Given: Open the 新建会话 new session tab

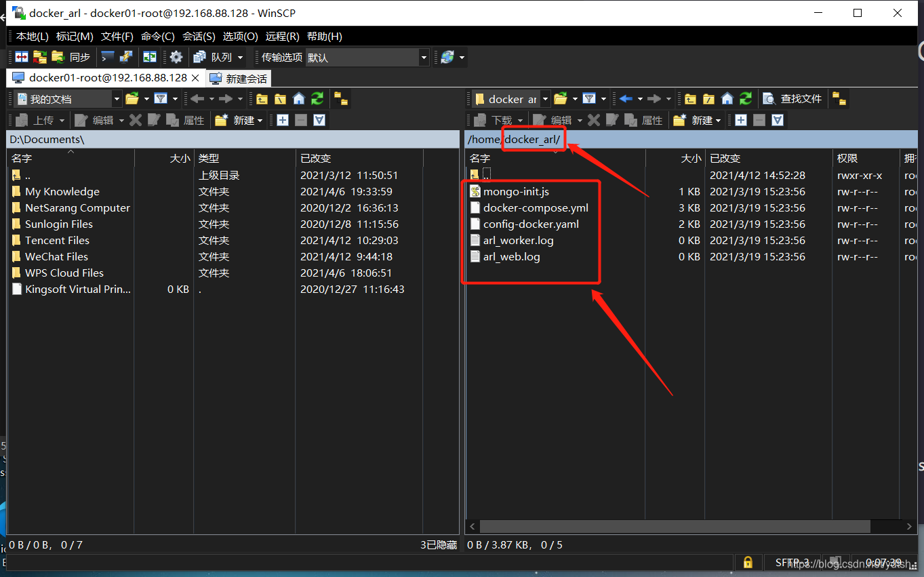Looking at the screenshot, I should click(x=239, y=79).
